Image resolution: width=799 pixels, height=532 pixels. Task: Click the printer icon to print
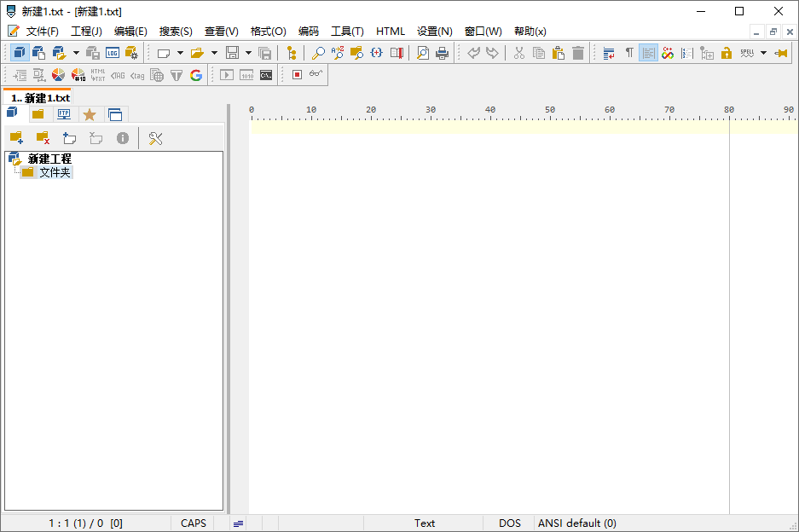click(442, 53)
